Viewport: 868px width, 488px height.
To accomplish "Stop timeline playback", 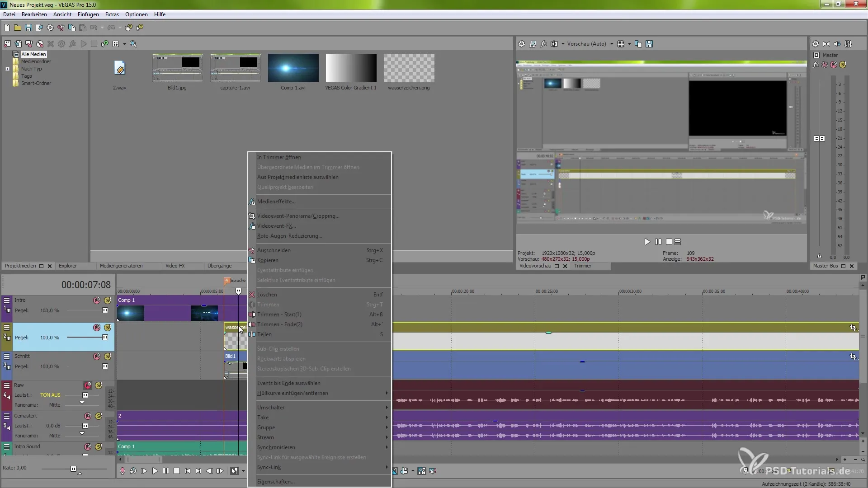I will click(x=177, y=471).
